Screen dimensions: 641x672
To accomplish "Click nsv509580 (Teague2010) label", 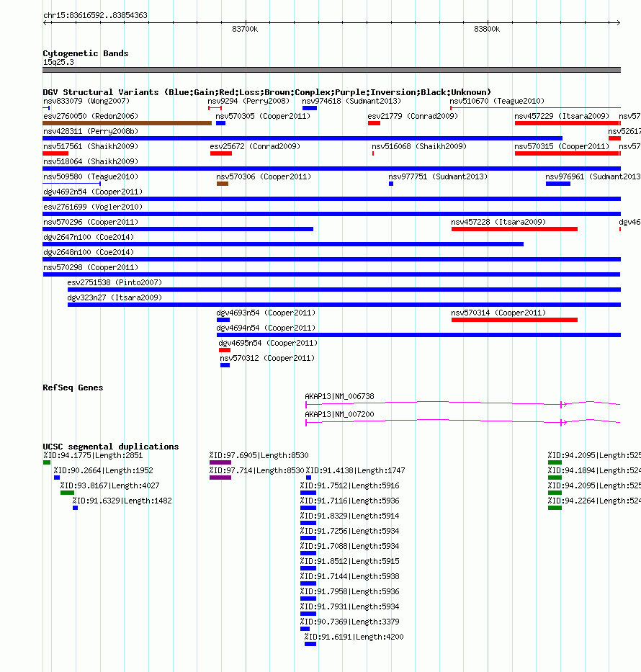I will 91,176.
